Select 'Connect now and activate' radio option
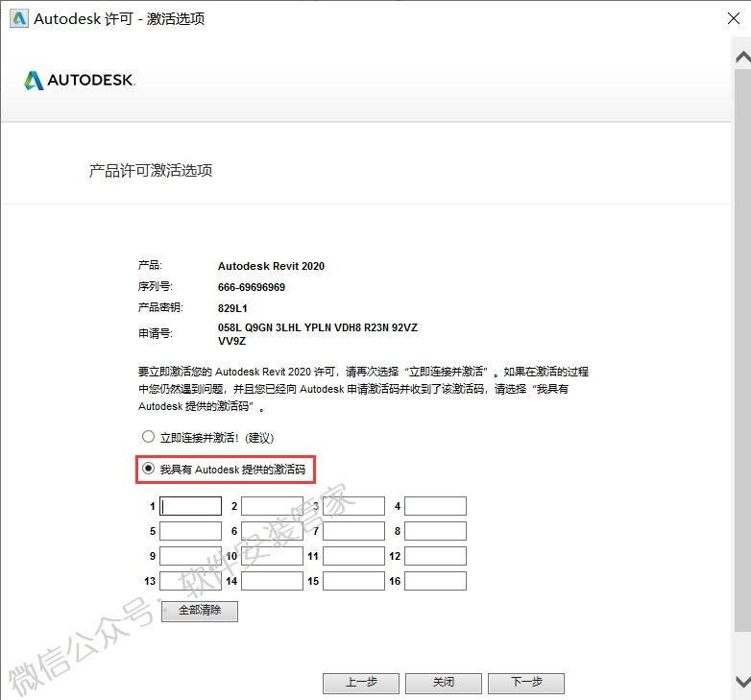The image size is (751, 700). [148, 437]
